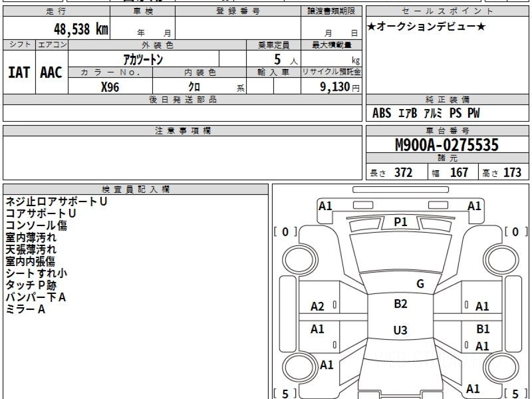Click the リサイクル預託金 header

(x=332, y=73)
